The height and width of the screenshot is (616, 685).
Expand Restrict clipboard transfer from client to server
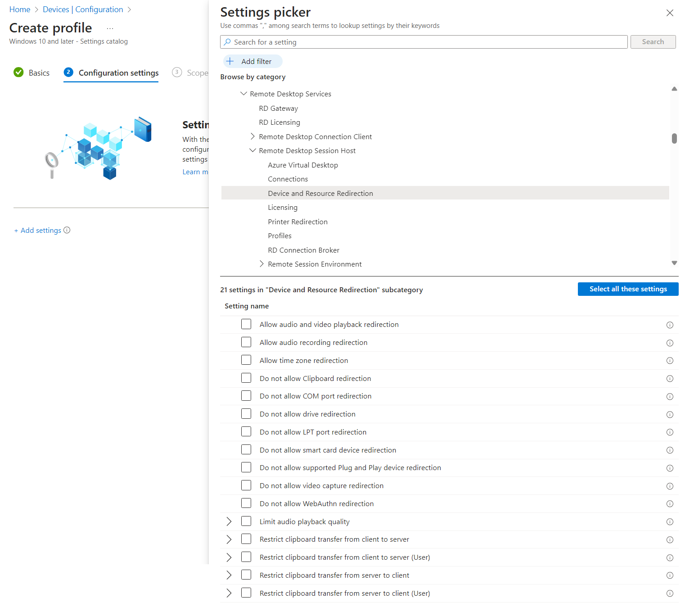[229, 539]
